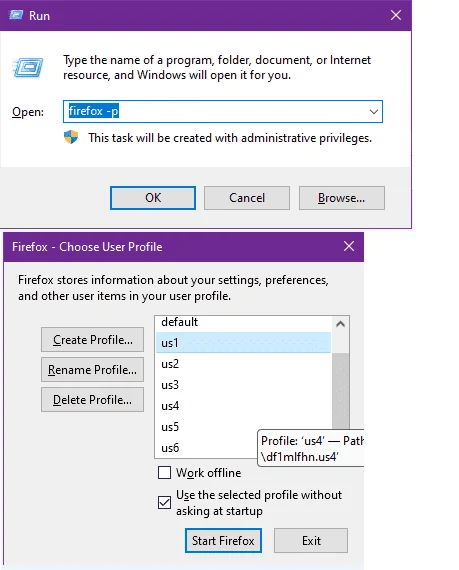459x570 pixels.
Task: Click profile list scroll-up arrow
Action: coord(341,324)
